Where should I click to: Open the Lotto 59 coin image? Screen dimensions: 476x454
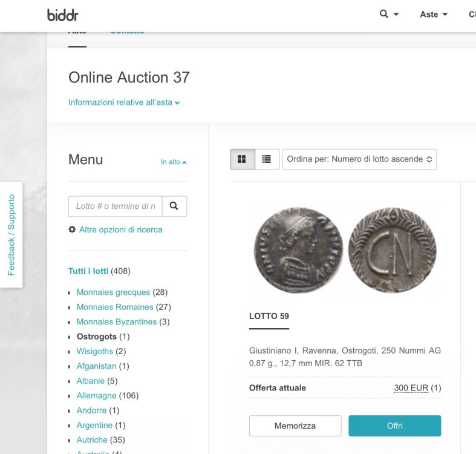pyautogui.click(x=345, y=249)
